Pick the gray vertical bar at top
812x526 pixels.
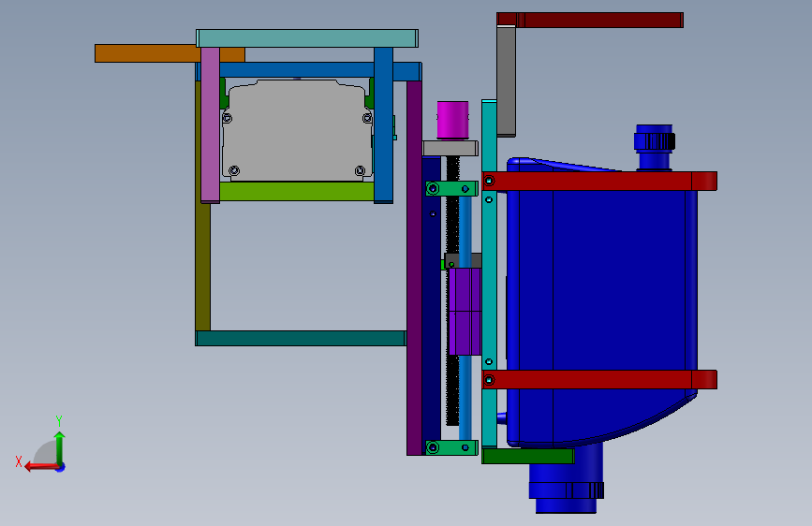click(506, 81)
